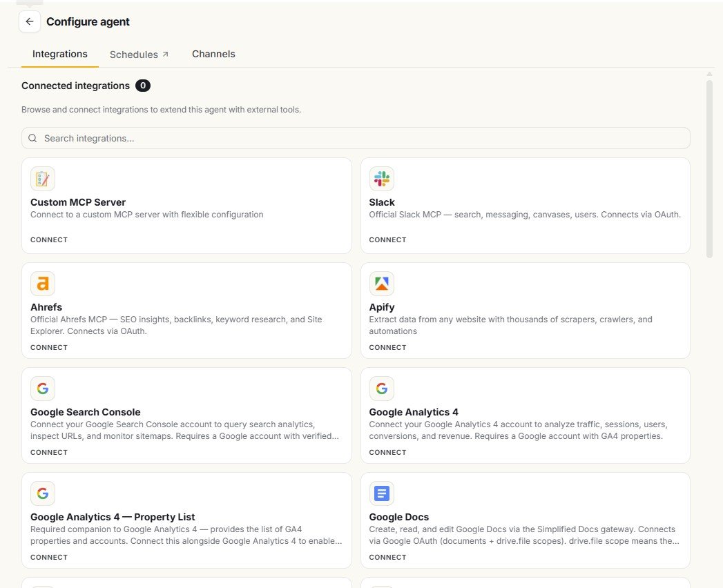The width and height of the screenshot is (723, 588).
Task: Connect the Slack integration
Action: click(x=387, y=240)
